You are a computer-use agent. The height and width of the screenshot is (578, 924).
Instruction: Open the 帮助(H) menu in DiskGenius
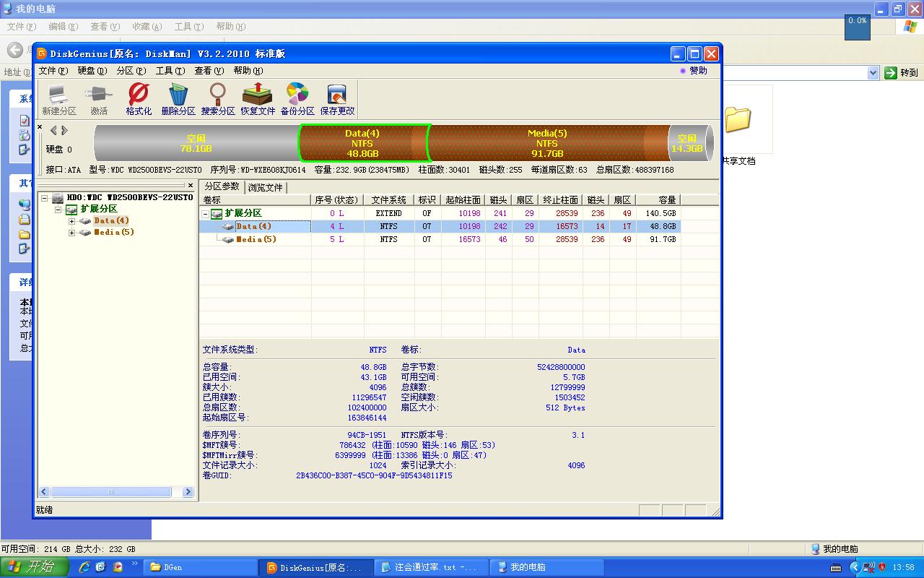coord(248,71)
